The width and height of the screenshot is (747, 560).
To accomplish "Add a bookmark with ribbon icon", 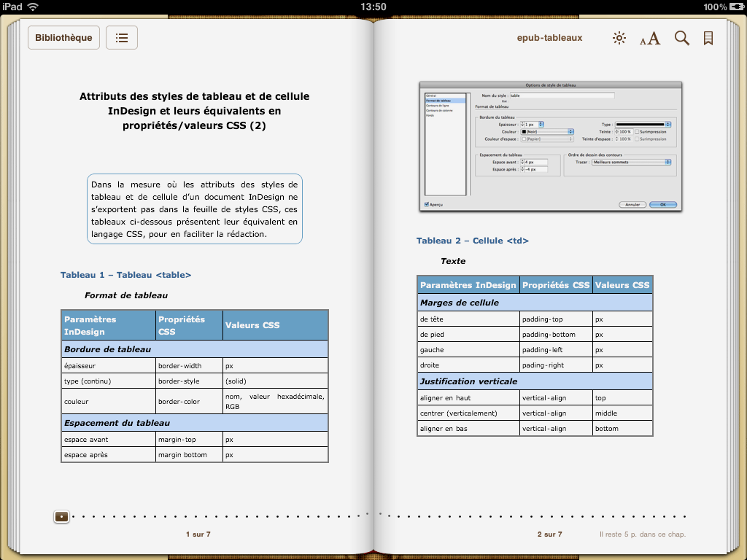I will pyautogui.click(x=708, y=38).
